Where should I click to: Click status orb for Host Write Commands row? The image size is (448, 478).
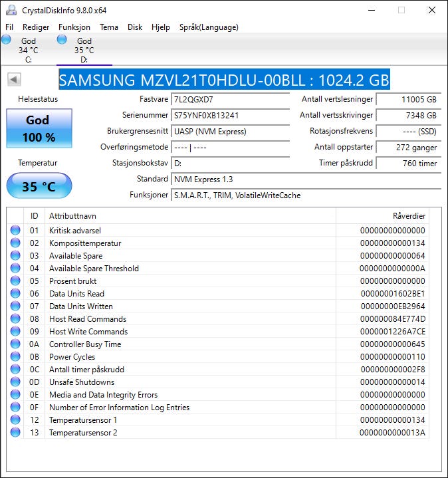15,331
